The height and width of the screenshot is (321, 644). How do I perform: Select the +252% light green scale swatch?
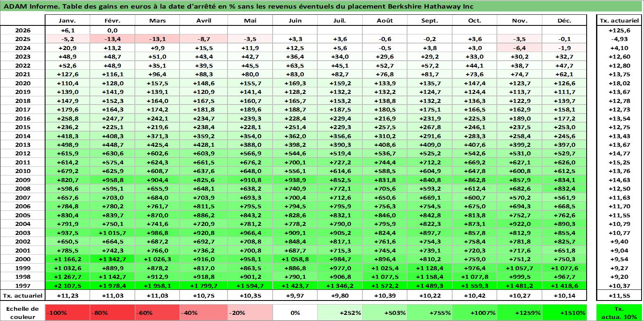(x=340, y=312)
